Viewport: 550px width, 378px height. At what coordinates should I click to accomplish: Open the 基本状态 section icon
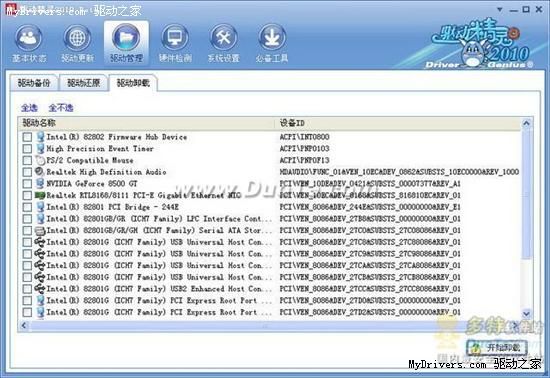click(x=28, y=38)
